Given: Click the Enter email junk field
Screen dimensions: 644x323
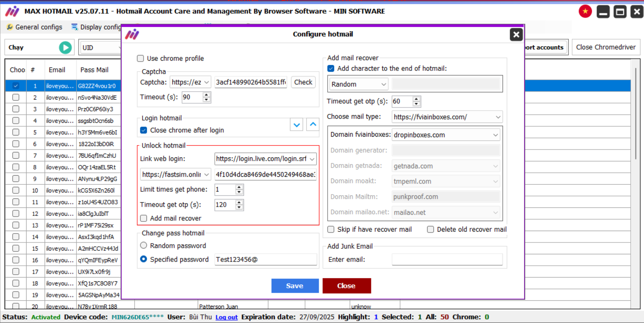Looking at the screenshot, I should click(447, 260).
